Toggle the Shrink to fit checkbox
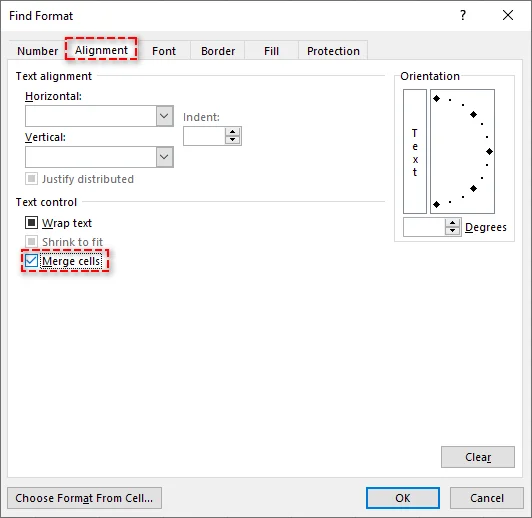 click(x=32, y=242)
